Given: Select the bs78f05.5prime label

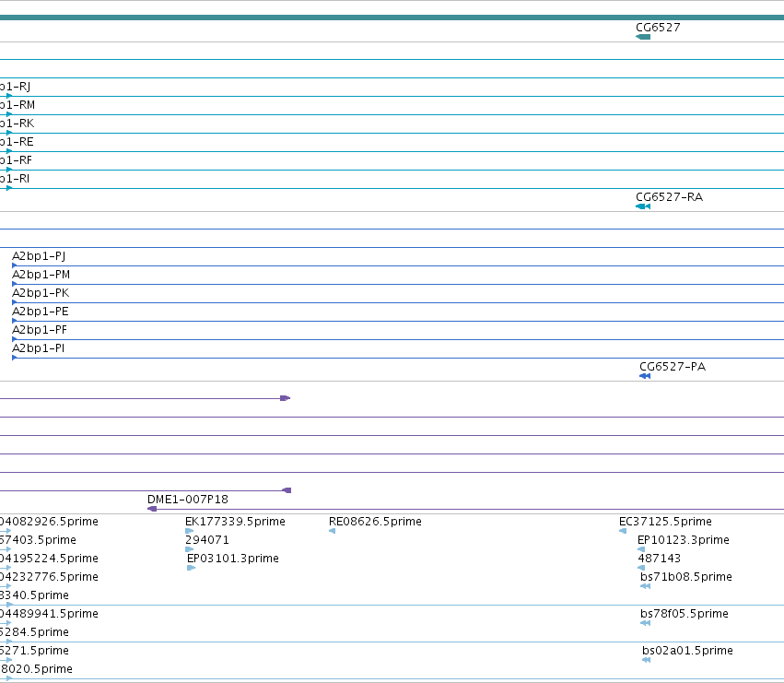Looking at the screenshot, I should tap(684, 614).
